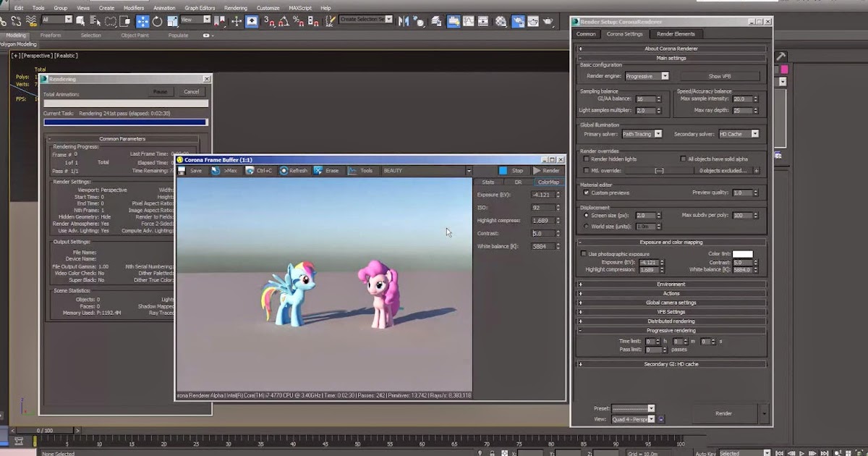
Task: Click the 0 objects excluded button
Action: click(723, 170)
